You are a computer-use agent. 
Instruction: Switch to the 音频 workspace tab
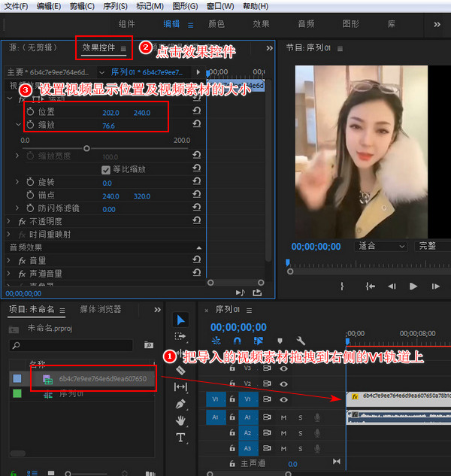coord(306,24)
